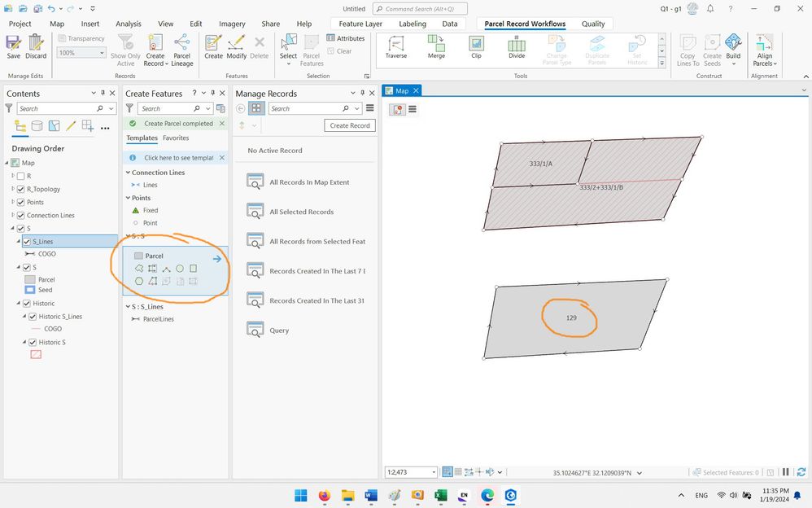Switch Contents to List By Drawing Order
The image size is (812, 508).
click(20, 126)
